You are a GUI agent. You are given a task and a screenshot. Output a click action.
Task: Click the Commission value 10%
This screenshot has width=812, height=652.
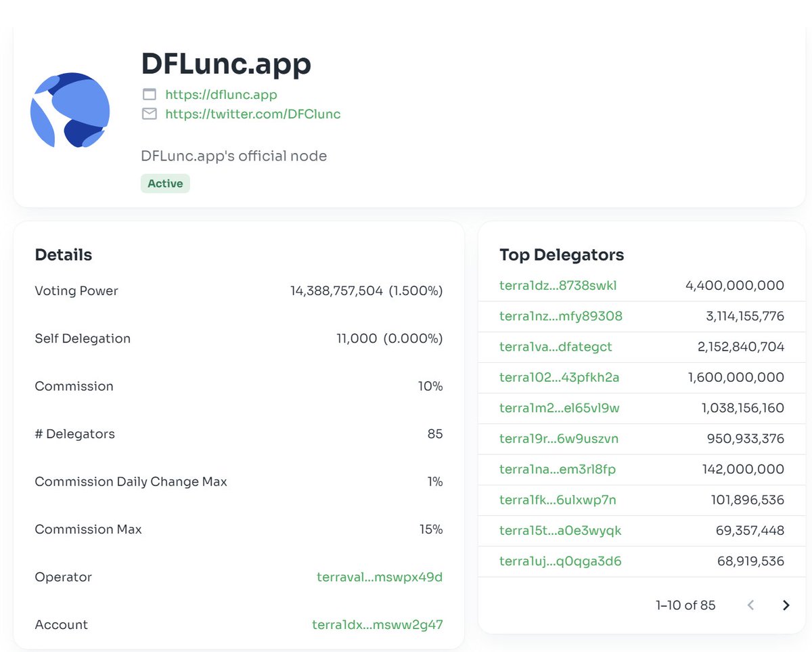point(430,386)
